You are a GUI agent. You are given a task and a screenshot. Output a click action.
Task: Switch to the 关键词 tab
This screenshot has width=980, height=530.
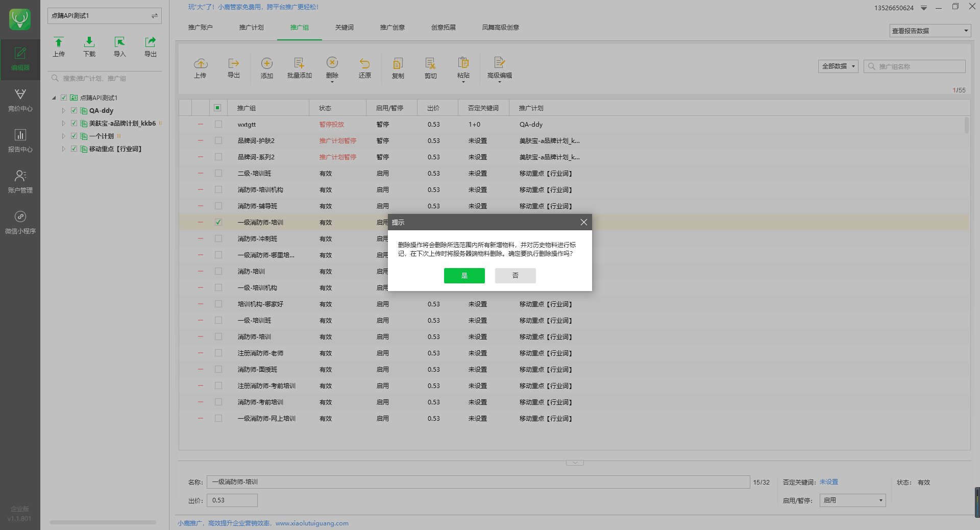tap(345, 28)
